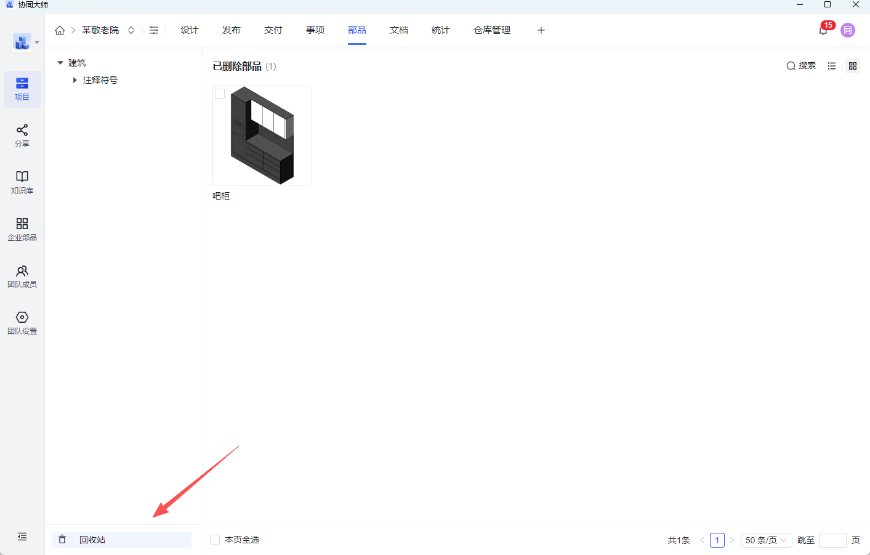
Task: Collapse the 建筑 tree node
Action: 60,63
